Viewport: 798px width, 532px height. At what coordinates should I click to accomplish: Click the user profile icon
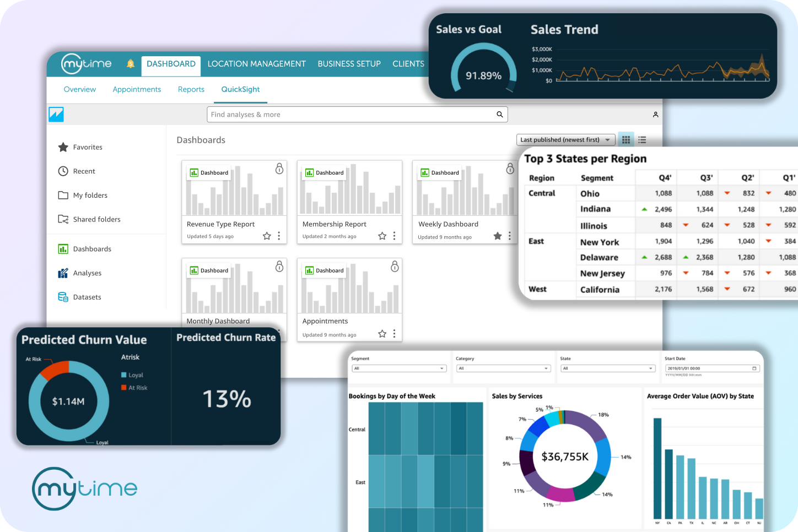(655, 114)
